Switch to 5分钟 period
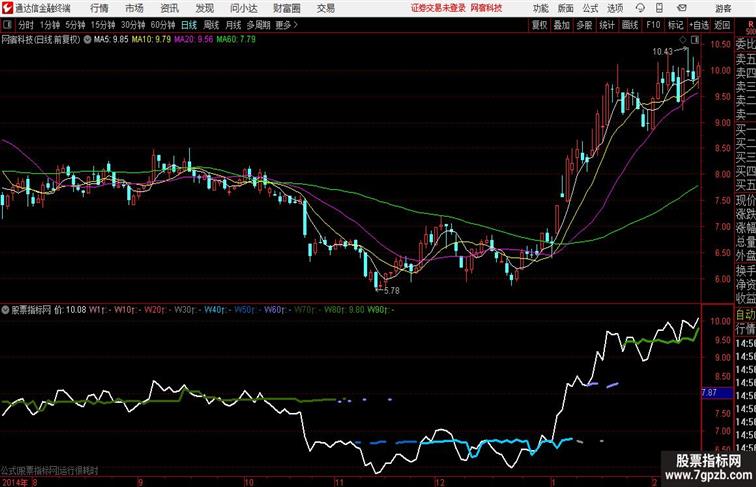 (x=75, y=25)
